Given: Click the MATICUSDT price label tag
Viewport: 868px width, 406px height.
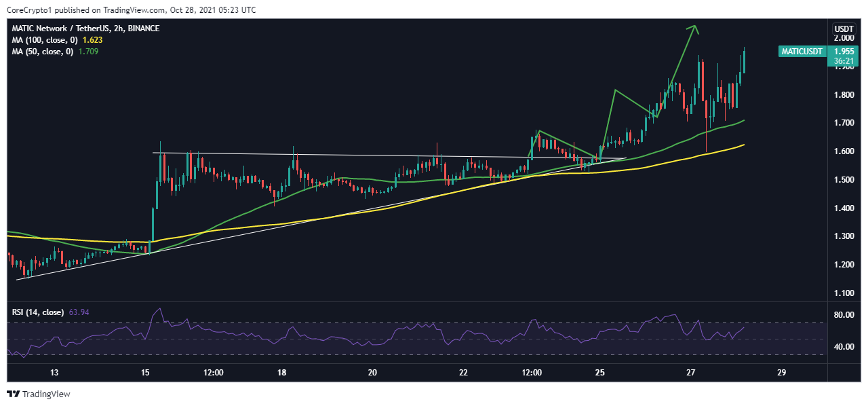Looking at the screenshot, I should pos(801,51).
